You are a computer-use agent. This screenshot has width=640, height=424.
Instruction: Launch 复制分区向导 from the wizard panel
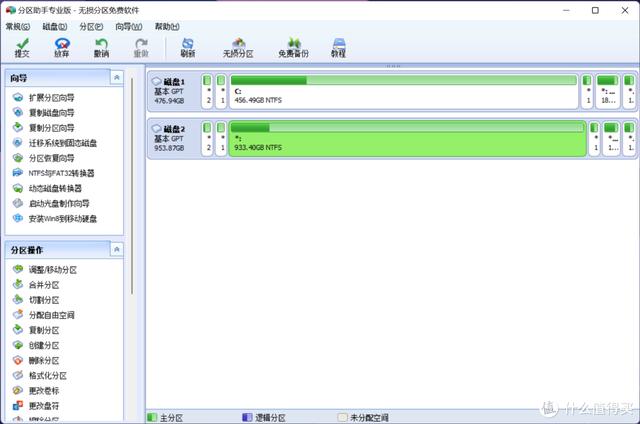point(44,128)
